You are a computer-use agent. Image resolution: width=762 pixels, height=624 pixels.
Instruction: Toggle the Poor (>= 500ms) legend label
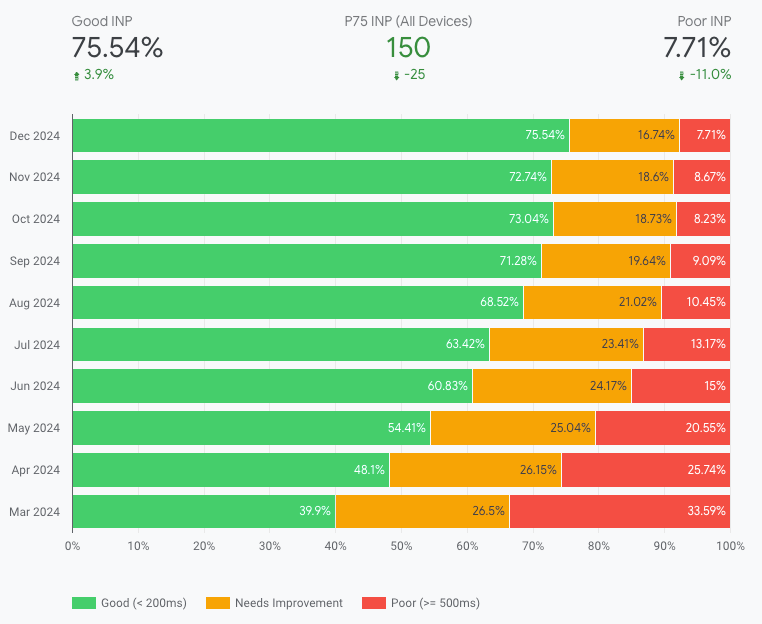tap(435, 603)
